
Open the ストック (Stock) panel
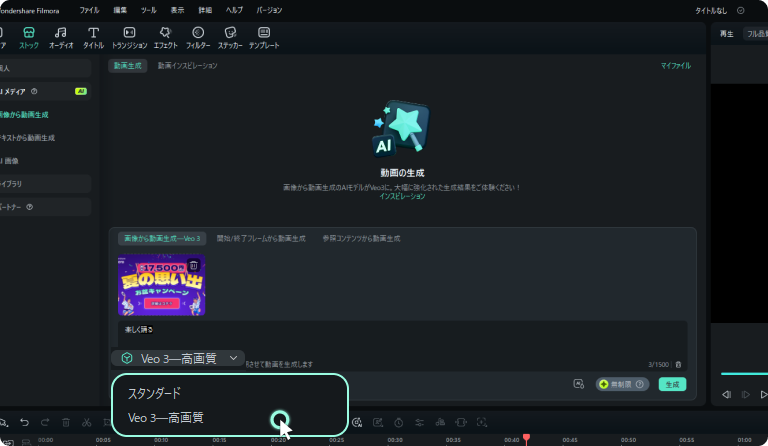29,38
